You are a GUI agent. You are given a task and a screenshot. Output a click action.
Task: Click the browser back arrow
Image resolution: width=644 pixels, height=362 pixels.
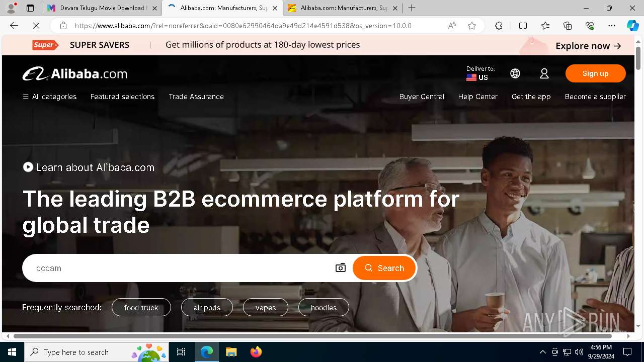pyautogui.click(x=14, y=26)
